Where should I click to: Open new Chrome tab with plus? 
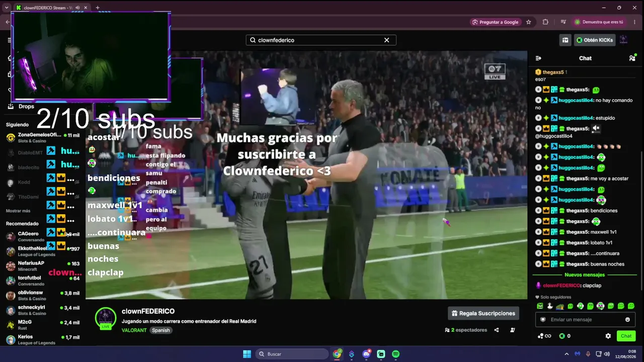(97, 8)
